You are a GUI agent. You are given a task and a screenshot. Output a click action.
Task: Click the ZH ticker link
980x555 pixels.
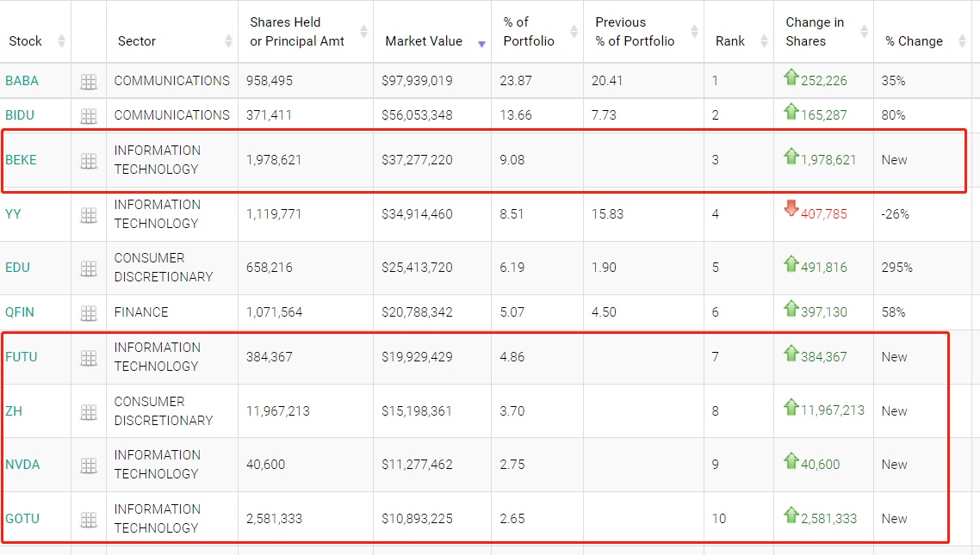pos(14,410)
